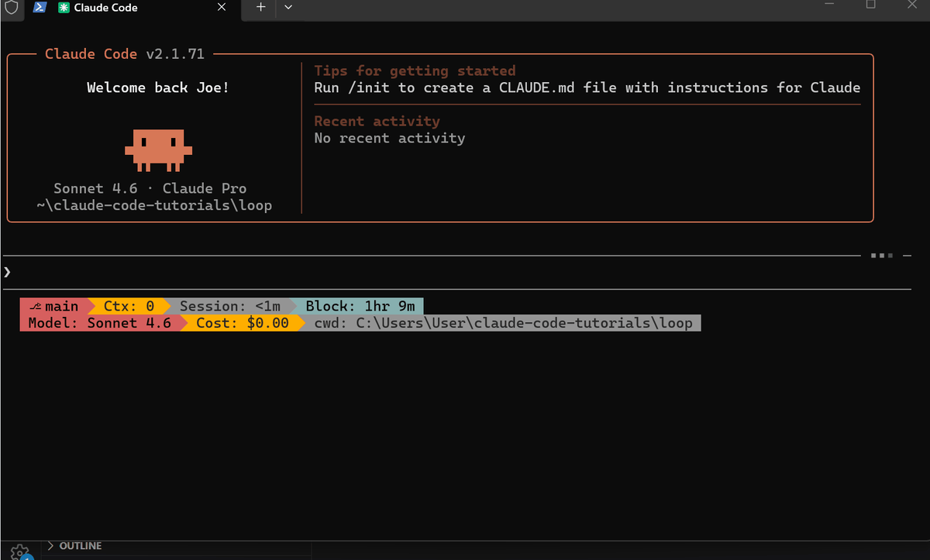
Task: Click the three-dots indicator right of prompt
Action: coord(881,255)
